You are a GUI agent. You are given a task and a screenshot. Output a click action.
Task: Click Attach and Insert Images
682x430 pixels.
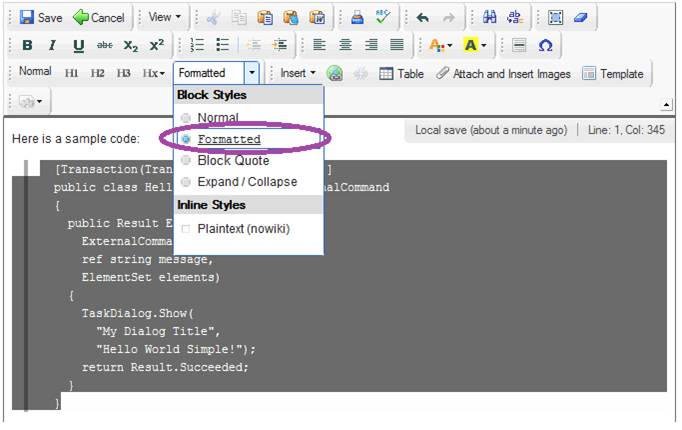point(503,73)
